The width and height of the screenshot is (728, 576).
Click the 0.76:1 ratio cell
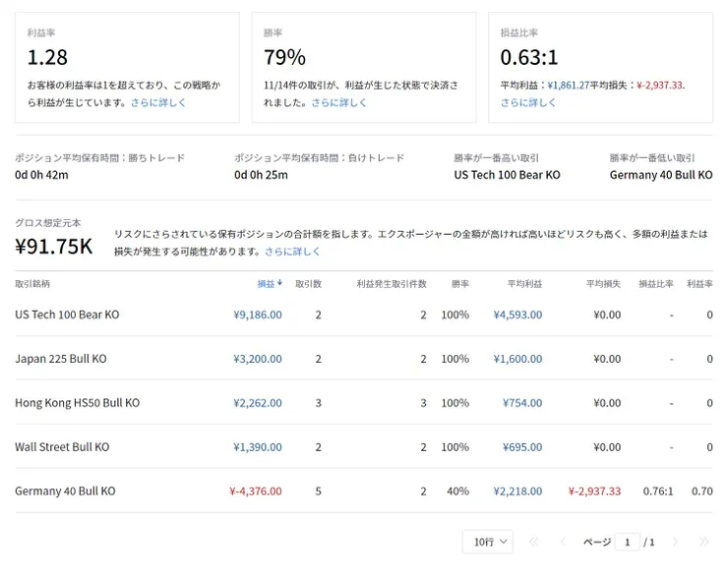pos(658,491)
